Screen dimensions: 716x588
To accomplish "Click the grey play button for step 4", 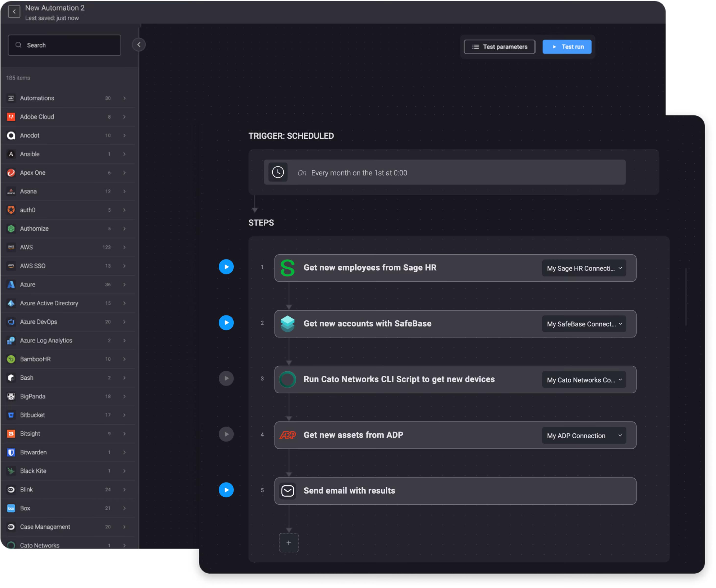I will [226, 434].
